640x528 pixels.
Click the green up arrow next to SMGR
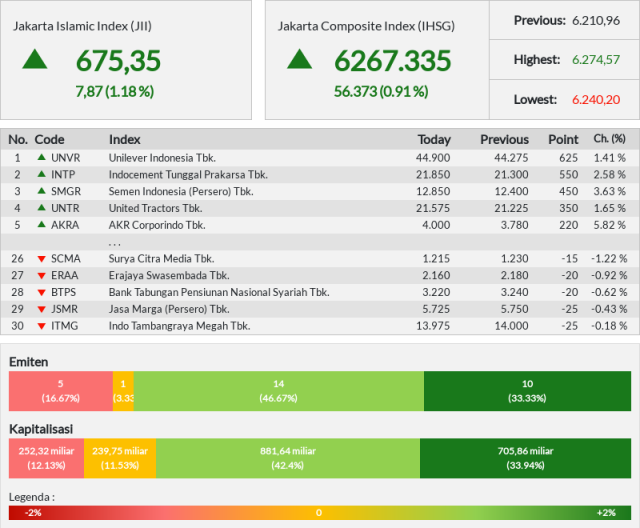pyautogui.click(x=41, y=191)
